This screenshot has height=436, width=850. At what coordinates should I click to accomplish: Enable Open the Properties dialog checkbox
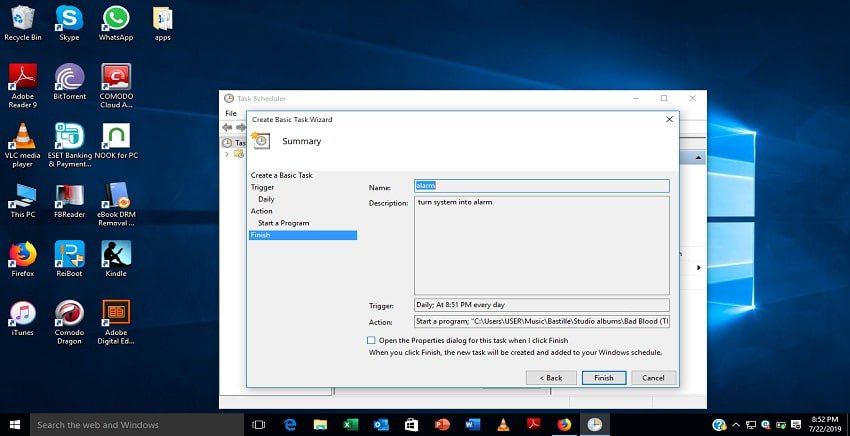pyautogui.click(x=371, y=341)
